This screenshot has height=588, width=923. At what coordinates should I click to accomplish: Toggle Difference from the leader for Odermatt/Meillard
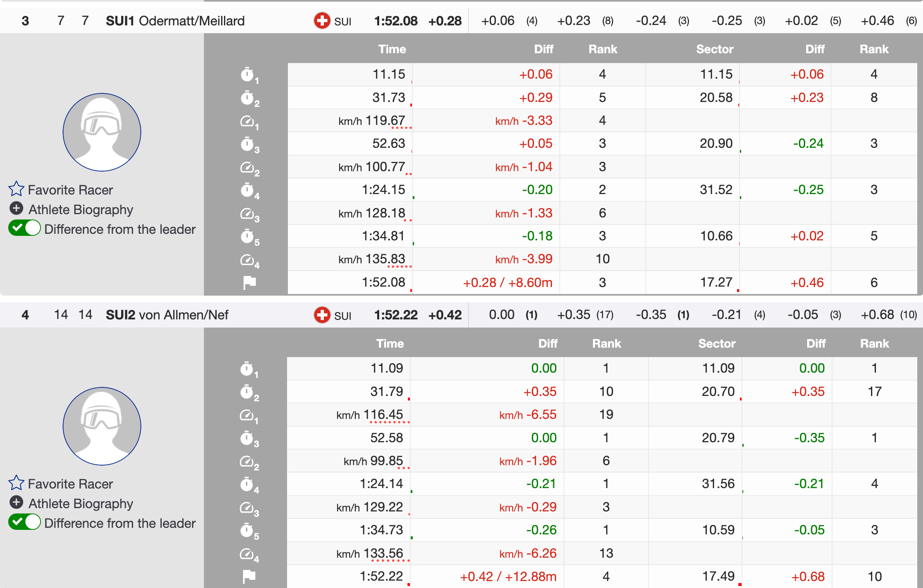25,228
